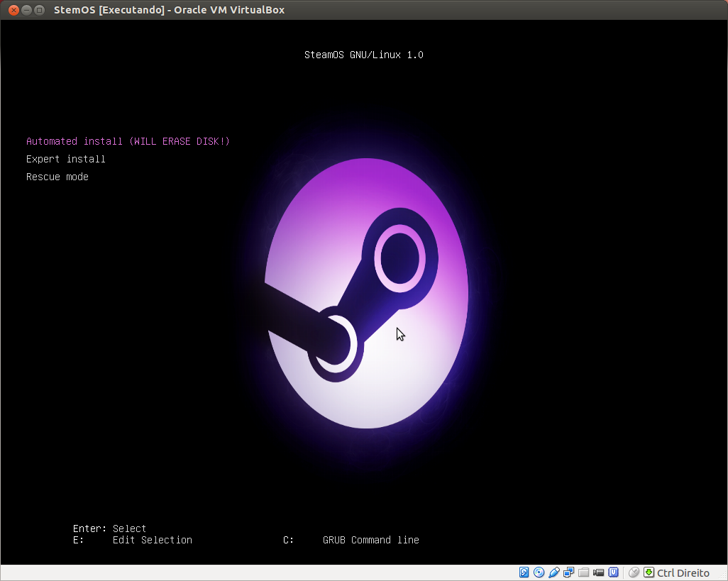728x581 pixels.
Task: Choose the Rescue mode boot entry
Action: click(x=57, y=177)
